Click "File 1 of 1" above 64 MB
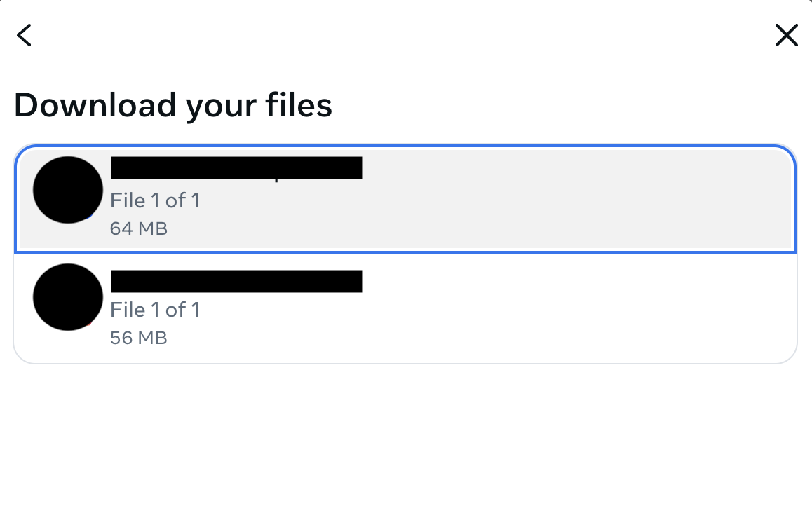The image size is (812, 527). (155, 200)
